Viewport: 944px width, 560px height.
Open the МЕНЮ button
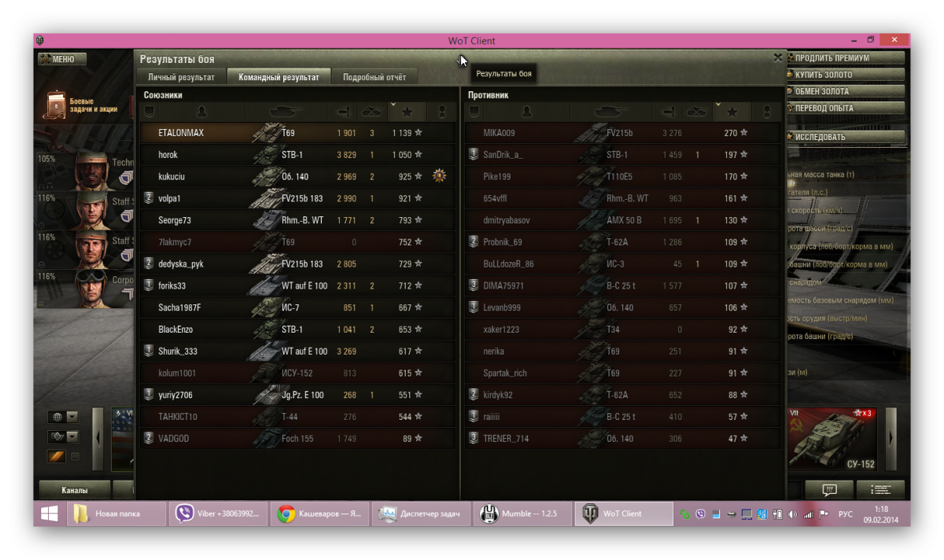[x=61, y=59]
